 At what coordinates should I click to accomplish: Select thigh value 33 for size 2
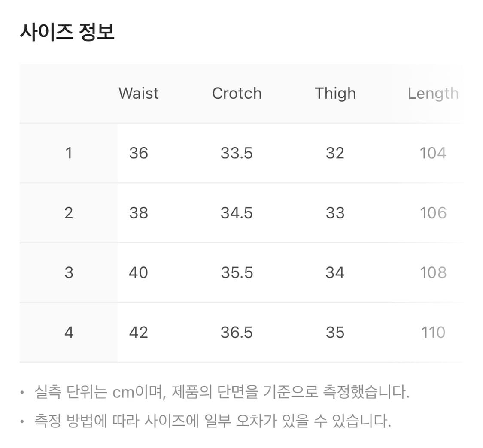(335, 213)
